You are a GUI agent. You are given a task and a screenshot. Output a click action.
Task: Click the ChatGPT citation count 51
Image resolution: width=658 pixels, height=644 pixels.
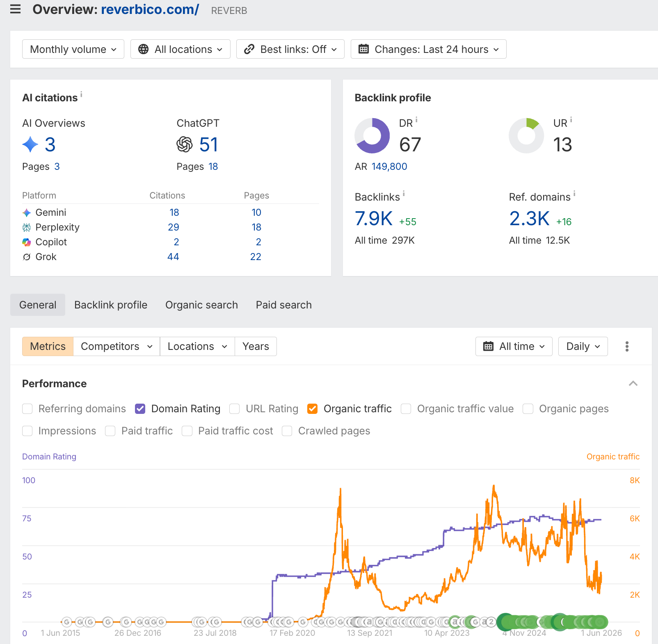[209, 145]
